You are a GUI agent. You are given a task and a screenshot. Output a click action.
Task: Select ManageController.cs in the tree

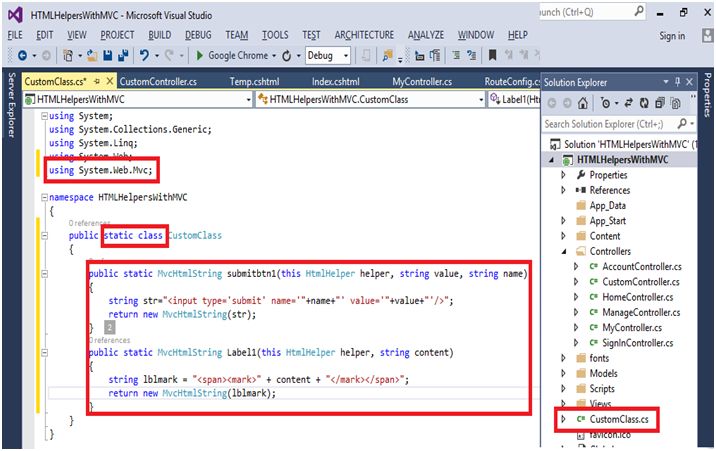point(641,312)
